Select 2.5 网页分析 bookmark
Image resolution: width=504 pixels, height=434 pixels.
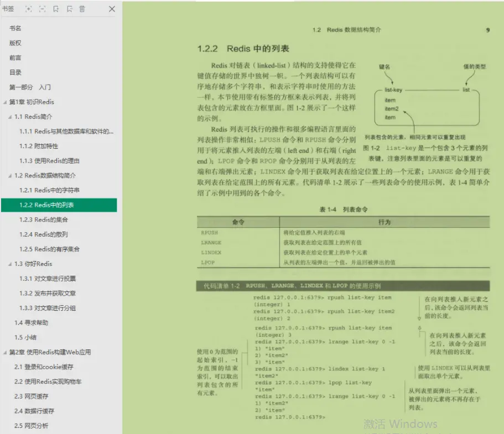pos(31,426)
